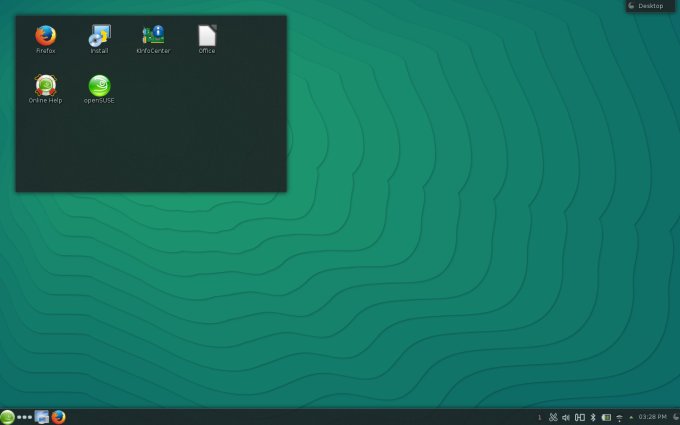The width and height of the screenshot is (680, 425).
Task: Click the 03:28 PM clock
Action: [652, 417]
